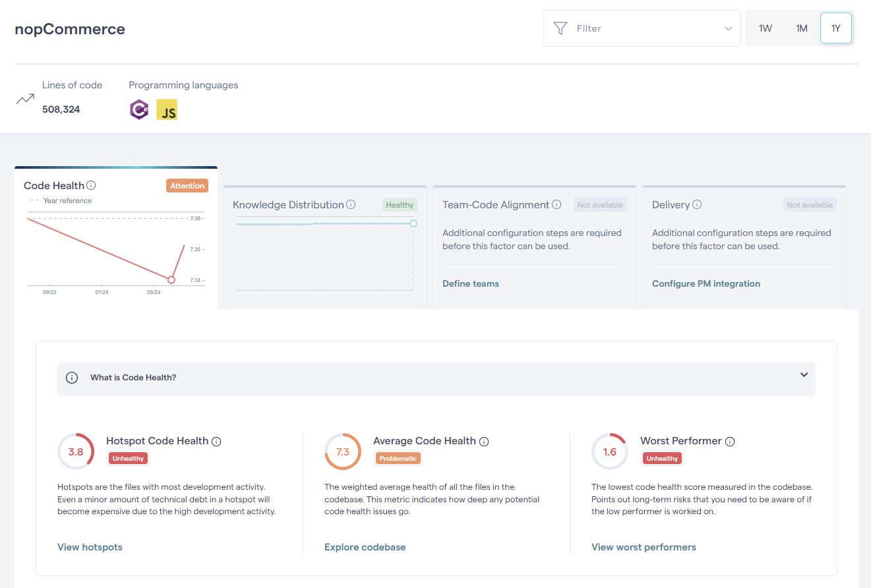The height and width of the screenshot is (588, 871).
Task: Click the Healthy status badge
Action: (400, 205)
